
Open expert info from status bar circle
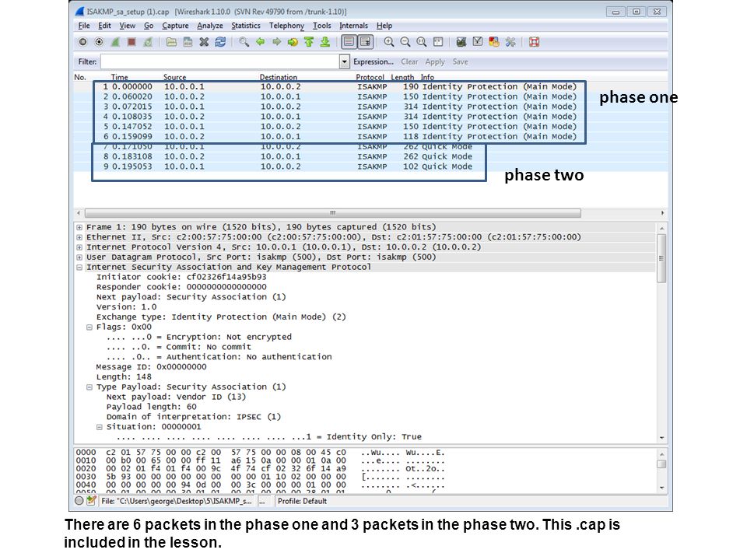(79, 500)
